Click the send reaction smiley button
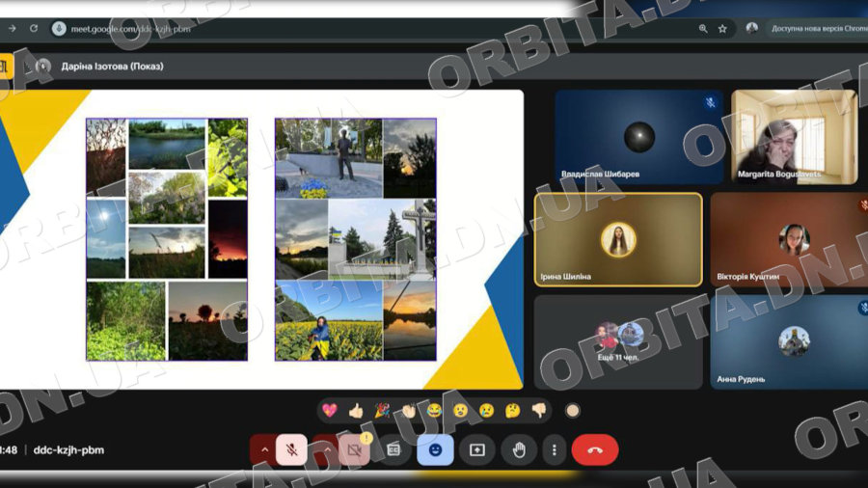 point(435,449)
